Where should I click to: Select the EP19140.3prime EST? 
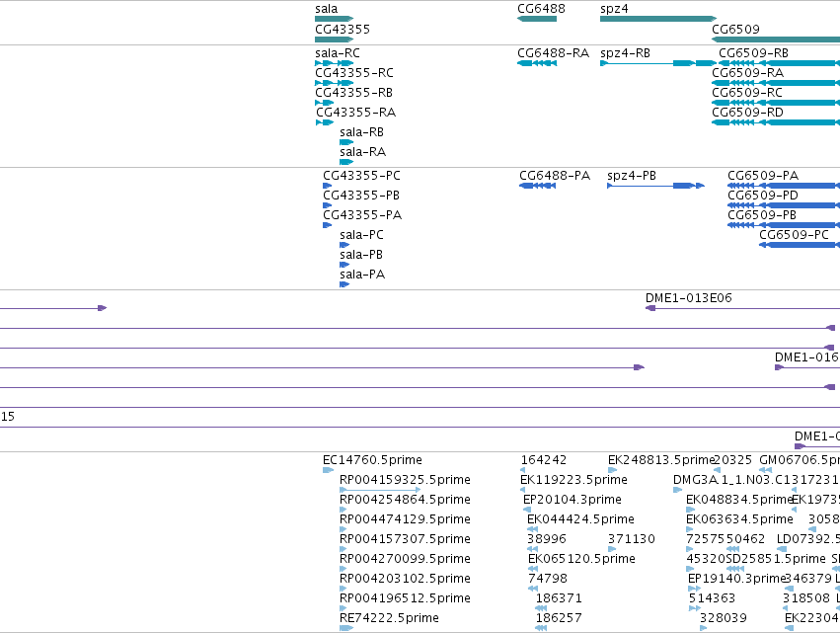[x=694, y=589]
